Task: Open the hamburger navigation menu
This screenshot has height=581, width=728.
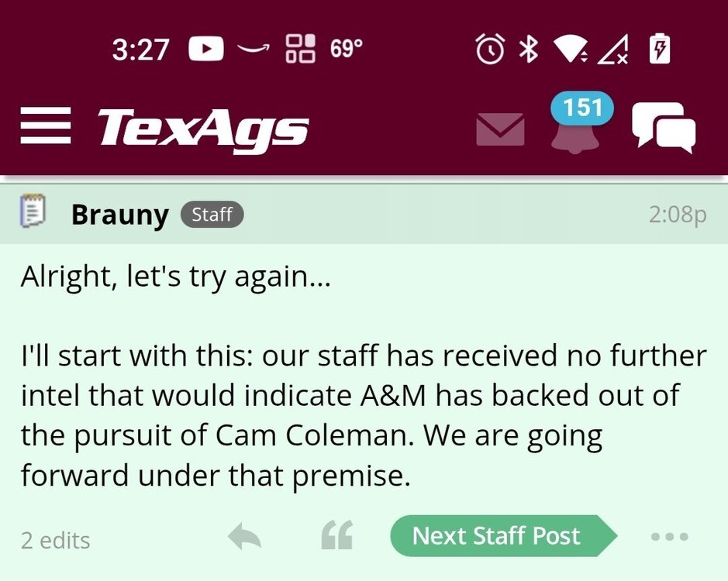Action: click(x=45, y=126)
